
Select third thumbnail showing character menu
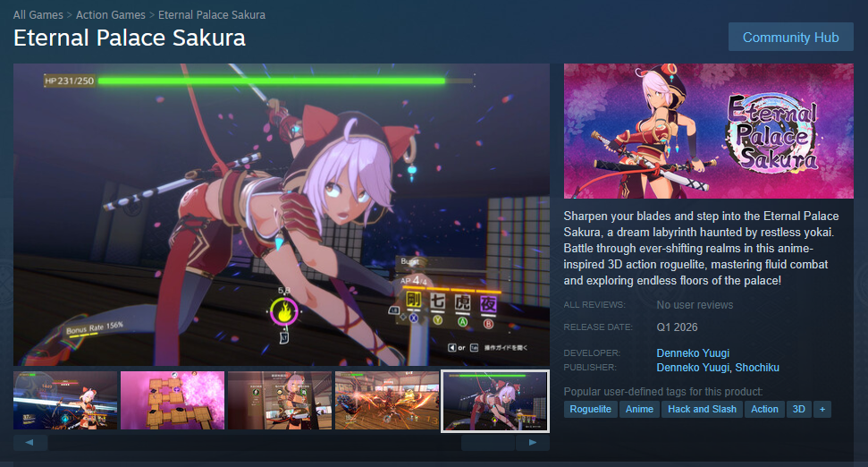point(280,401)
